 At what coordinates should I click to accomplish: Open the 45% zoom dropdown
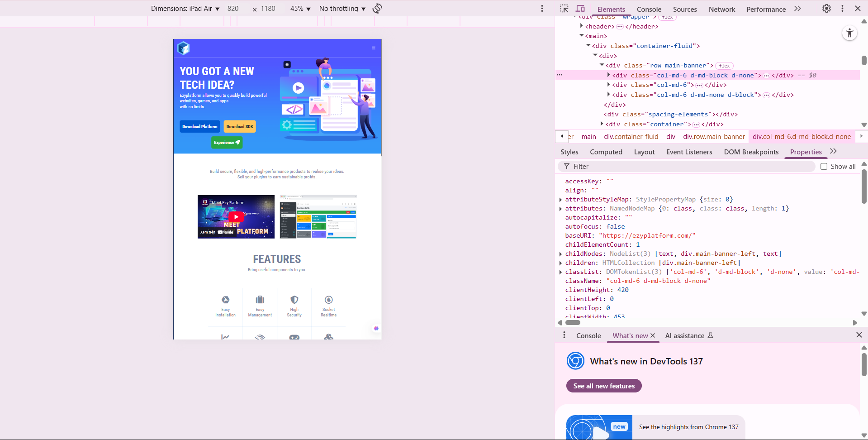pos(300,9)
